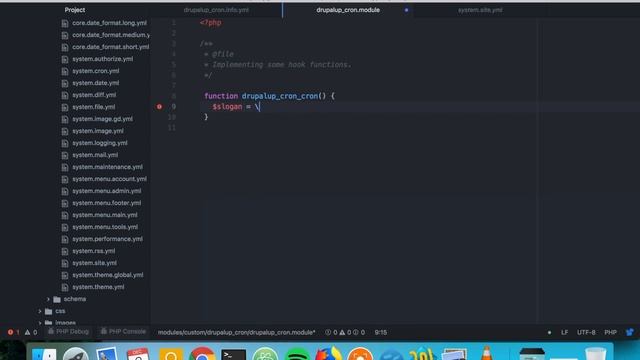This screenshot has width=640, height=360.
Task: Change LF line ending setting
Action: point(564,332)
